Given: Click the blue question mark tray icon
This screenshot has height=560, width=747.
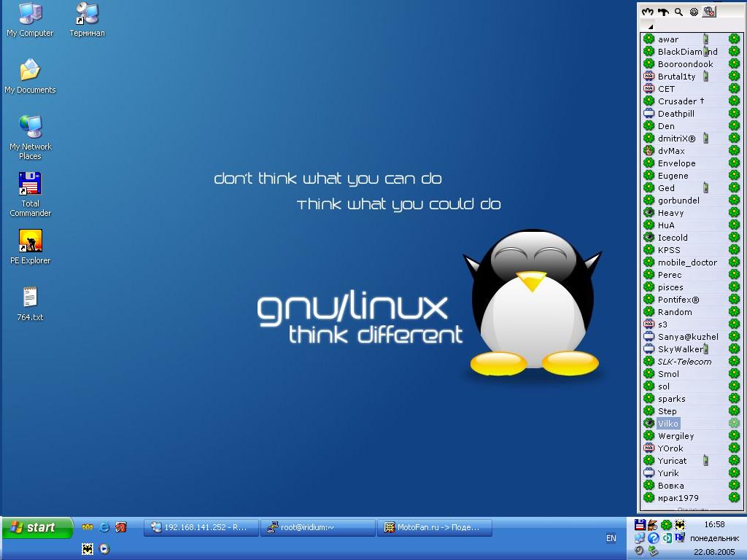Looking at the screenshot, I should (x=653, y=538).
